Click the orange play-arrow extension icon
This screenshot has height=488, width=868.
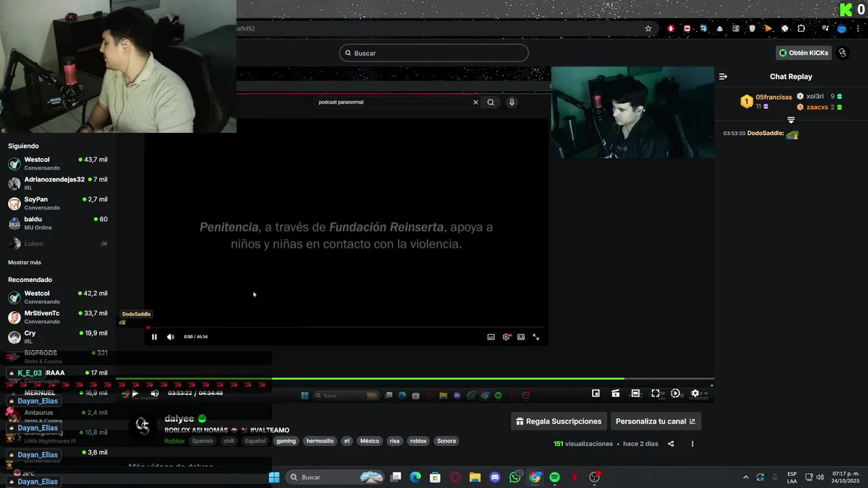(x=768, y=28)
